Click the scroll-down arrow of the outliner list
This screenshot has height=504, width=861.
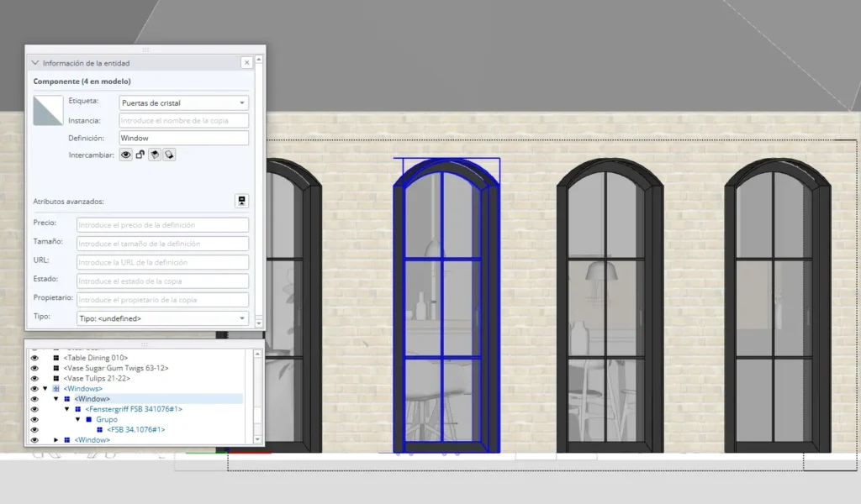pos(257,439)
